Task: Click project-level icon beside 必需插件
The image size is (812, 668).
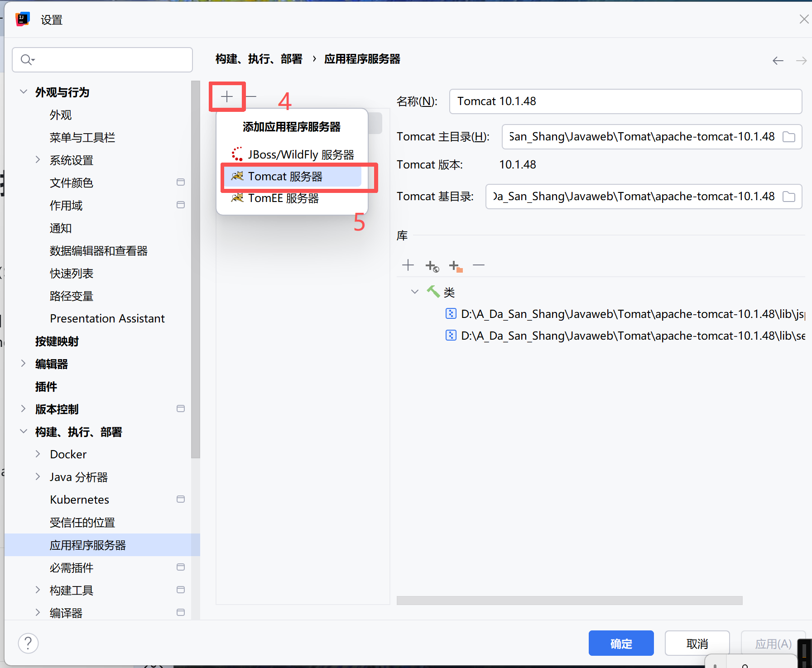Action: (181, 567)
